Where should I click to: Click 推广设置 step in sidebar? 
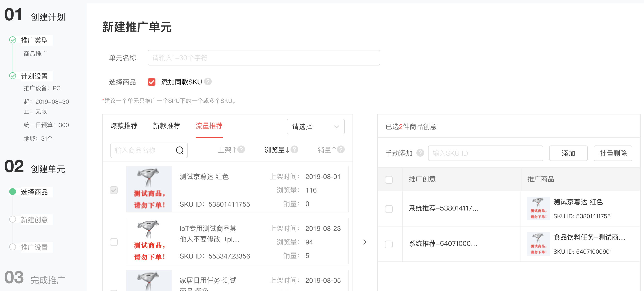[34, 247]
